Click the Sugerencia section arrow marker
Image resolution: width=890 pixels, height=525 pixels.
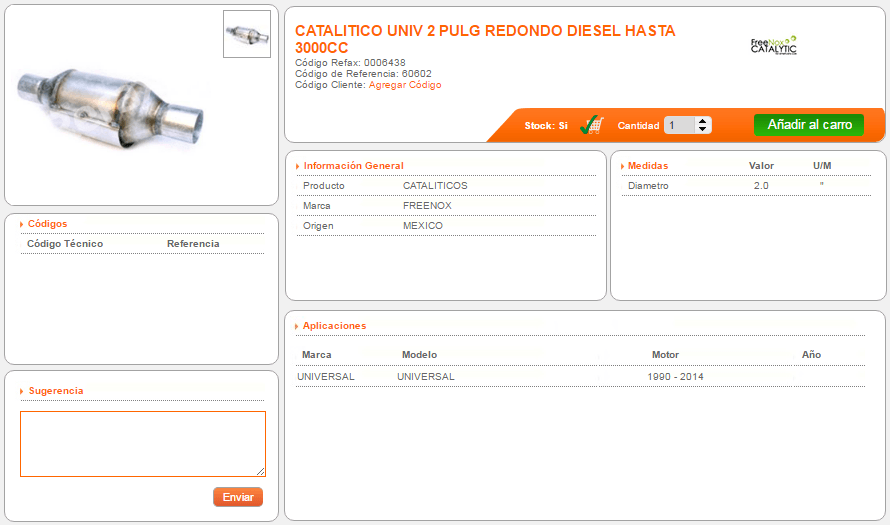[x=22, y=391]
